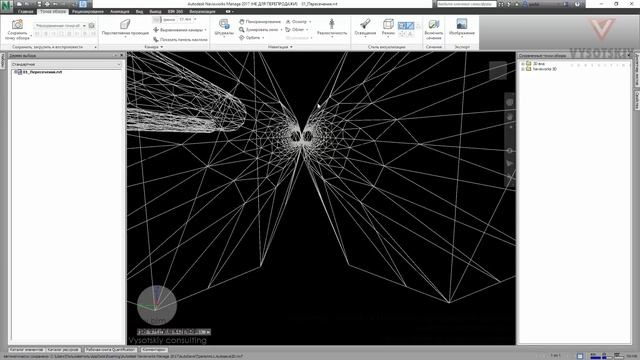This screenshot has width=640, height=360.
Task: Open Home ribbon tab
Action: pyautogui.click(x=25, y=11)
